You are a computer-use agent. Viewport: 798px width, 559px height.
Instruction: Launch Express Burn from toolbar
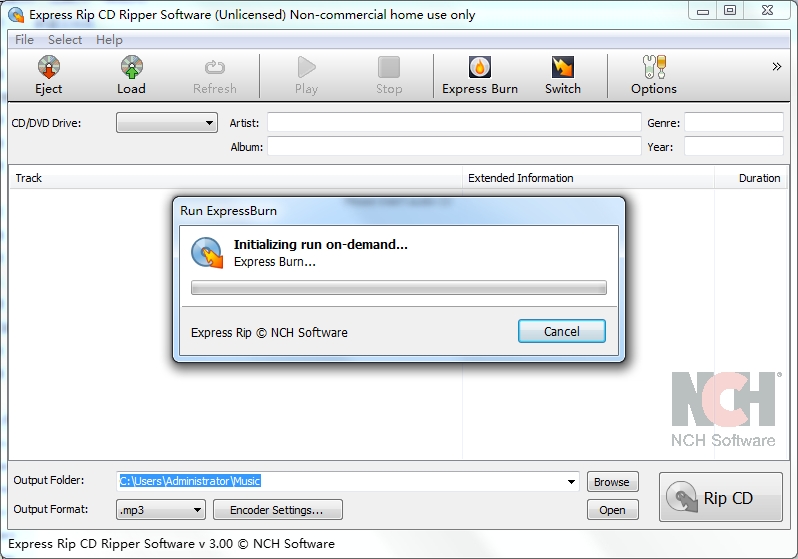pyautogui.click(x=479, y=75)
